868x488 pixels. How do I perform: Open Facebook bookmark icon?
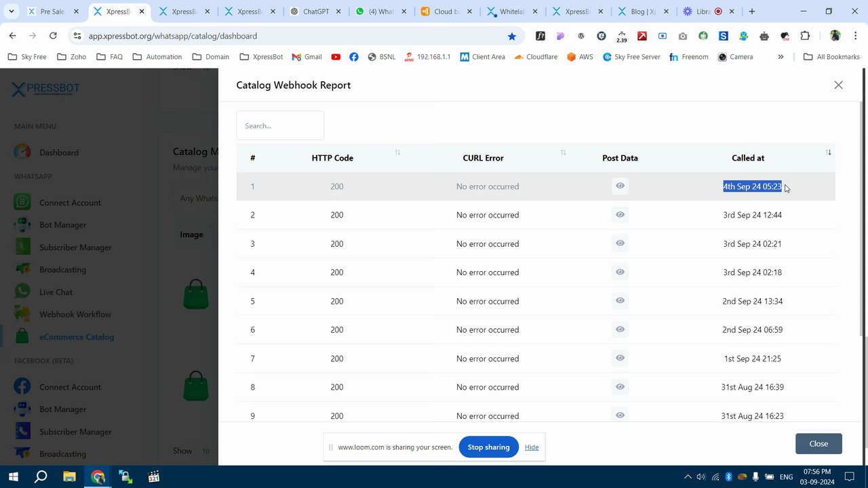354,57
